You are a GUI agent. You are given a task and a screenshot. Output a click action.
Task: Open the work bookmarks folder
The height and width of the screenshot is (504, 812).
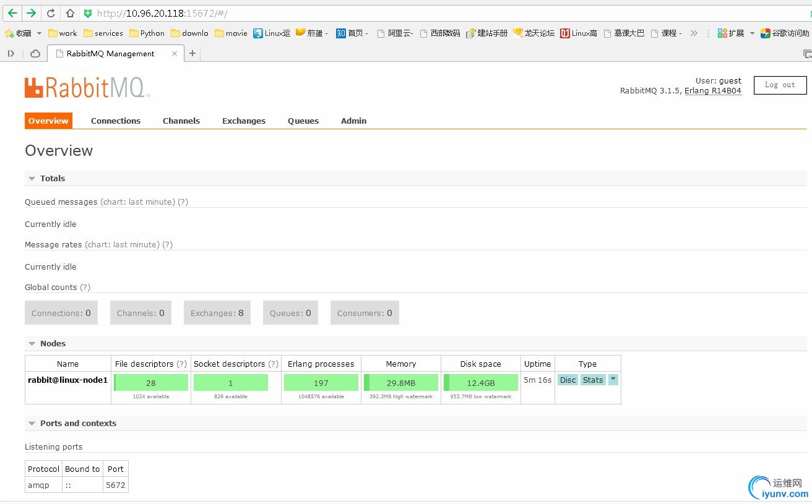tap(63, 33)
